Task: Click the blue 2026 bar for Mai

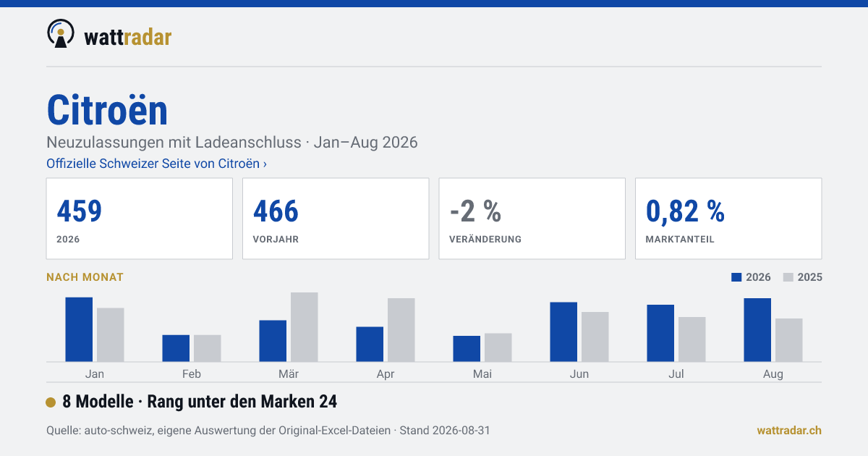Action: click(467, 349)
